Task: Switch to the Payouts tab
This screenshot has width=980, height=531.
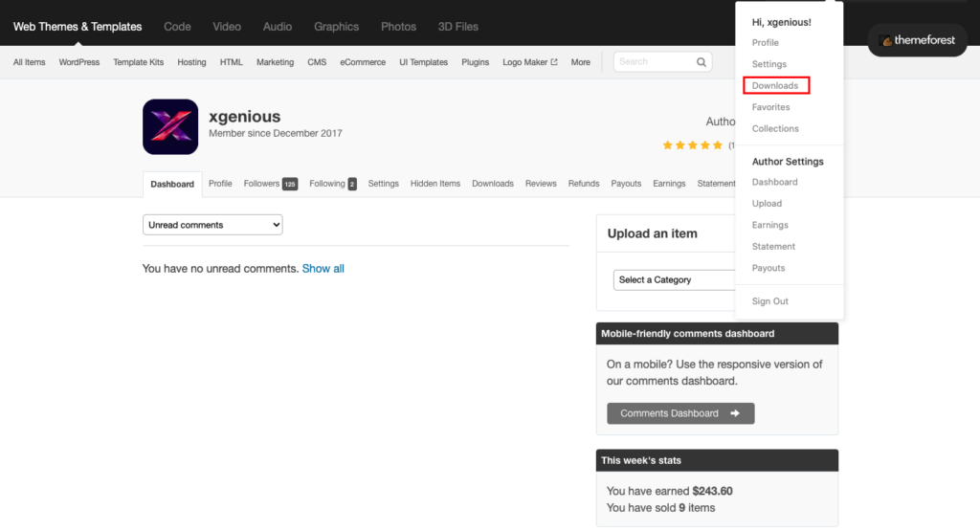Action: pos(626,184)
